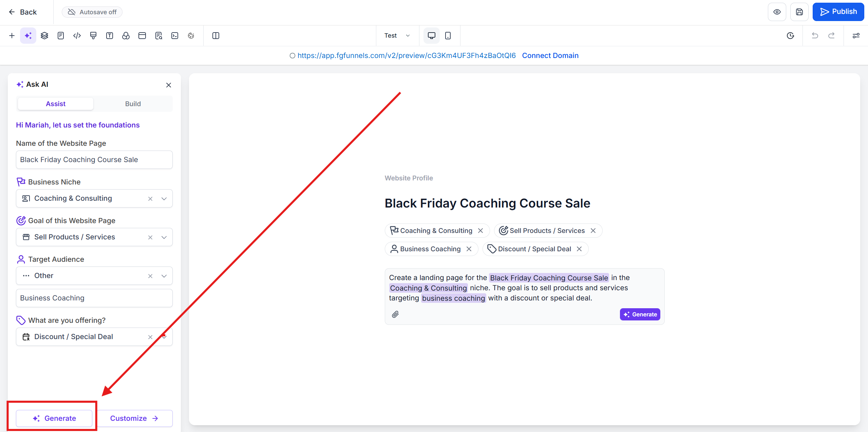Open the version history clock icon
This screenshot has width=868, height=432.
pos(790,36)
